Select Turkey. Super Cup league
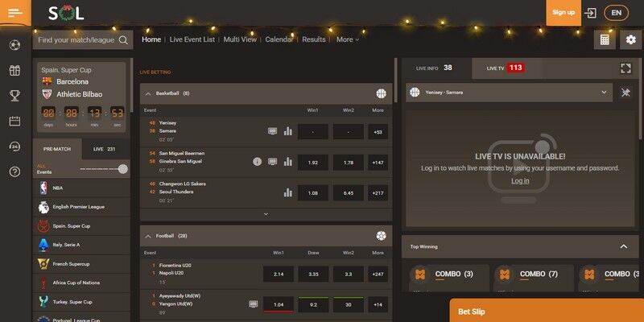This screenshot has width=644, height=322. point(81,302)
